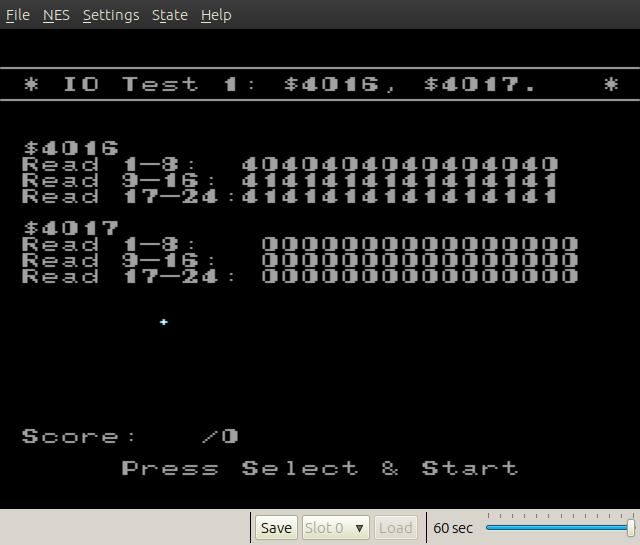Open the File menu
This screenshot has width=640, height=545.
click(17, 15)
